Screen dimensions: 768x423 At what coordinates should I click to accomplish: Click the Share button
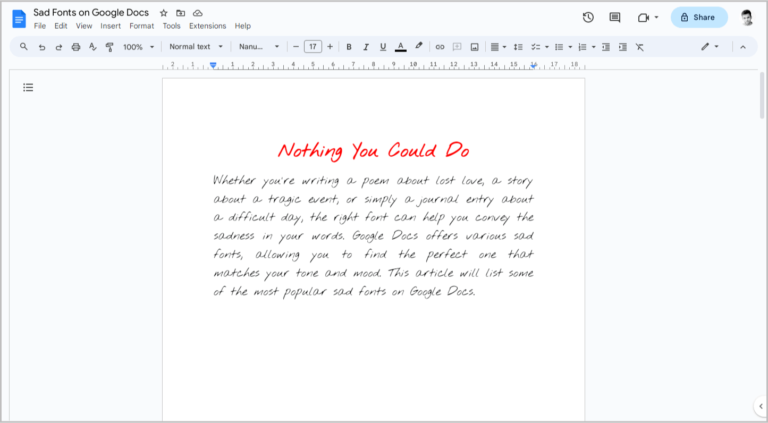tap(699, 17)
